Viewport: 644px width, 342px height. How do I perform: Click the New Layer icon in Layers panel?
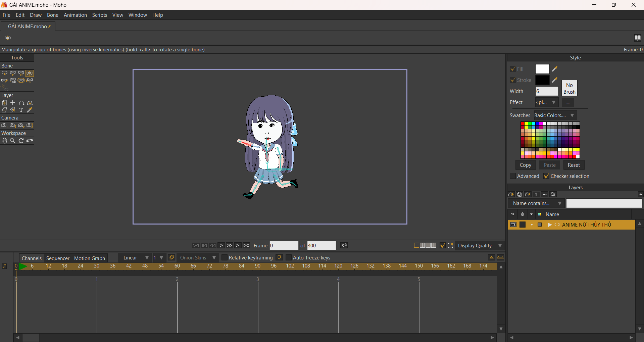511,194
